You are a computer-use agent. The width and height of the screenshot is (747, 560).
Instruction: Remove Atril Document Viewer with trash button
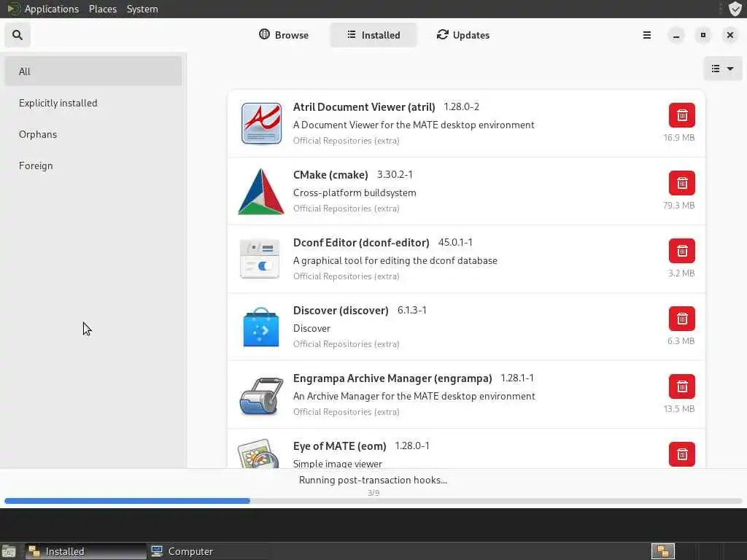pyautogui.click(x=682, y=115)
